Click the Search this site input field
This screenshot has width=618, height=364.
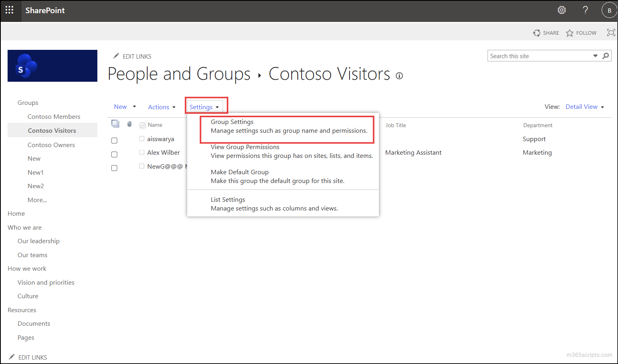tap(531, 56)
